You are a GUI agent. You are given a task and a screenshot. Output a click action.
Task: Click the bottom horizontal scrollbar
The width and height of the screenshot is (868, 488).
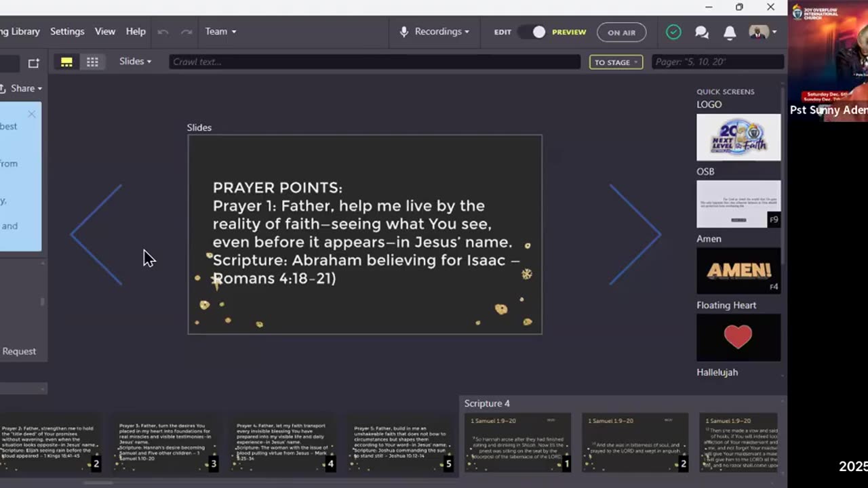(x=98, y=483)
